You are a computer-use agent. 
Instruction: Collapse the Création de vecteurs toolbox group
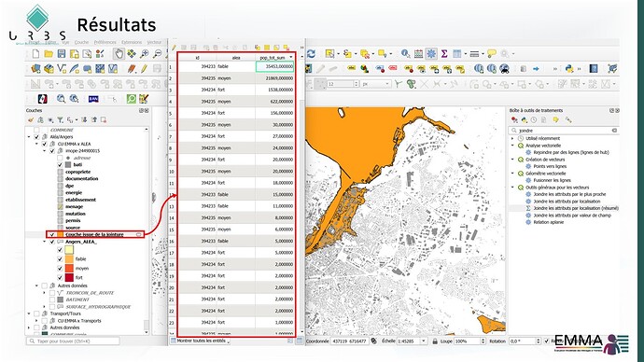[x=512, y=160]
